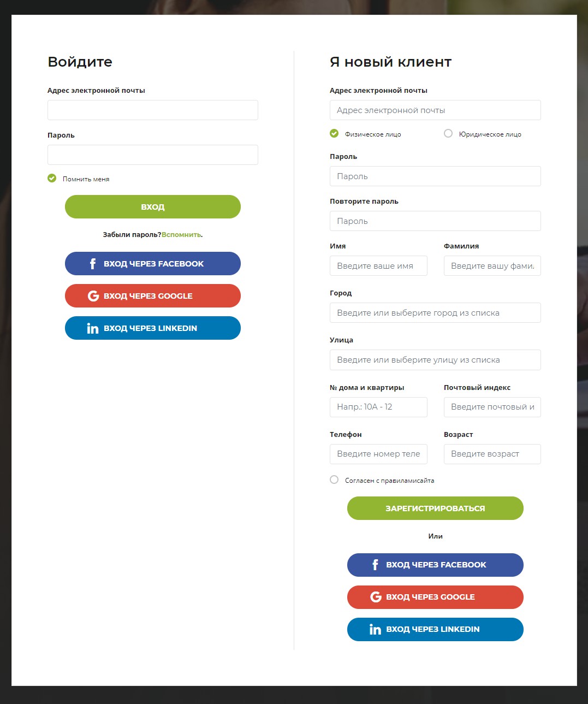Focus the login "Пароль" password field

(x=153, y=155)
